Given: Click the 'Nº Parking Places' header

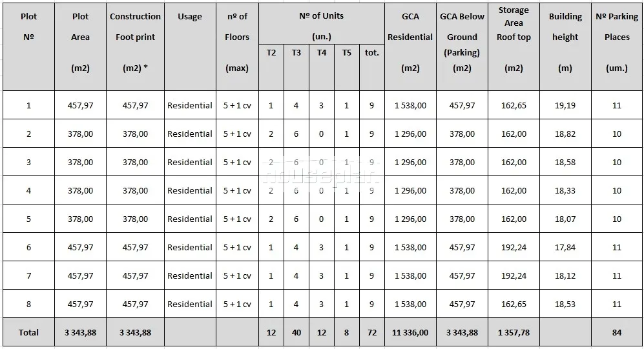Looking at the screenshot, I should [x=617, y=27].
